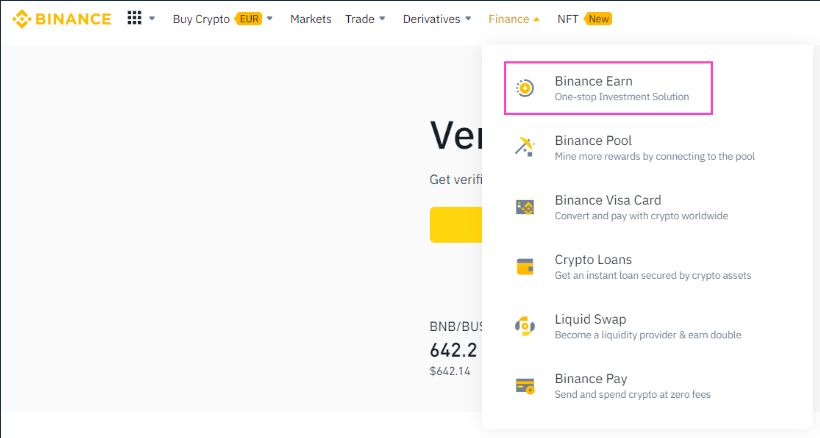Click the Liquid Swap icon

tap(525, 326)
